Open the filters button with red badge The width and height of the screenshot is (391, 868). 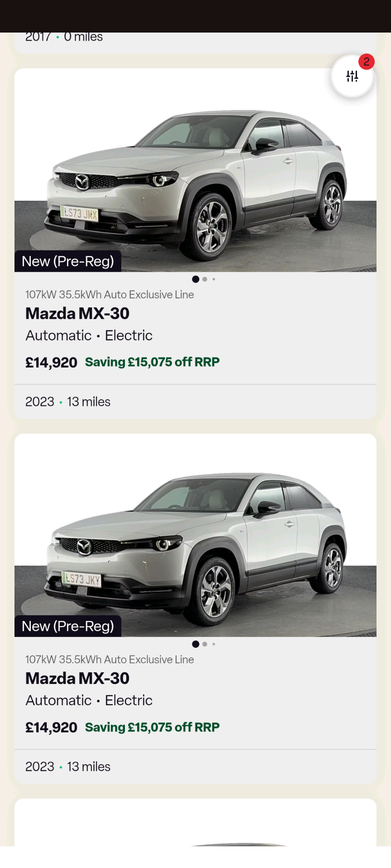click(x=352, y=76)
